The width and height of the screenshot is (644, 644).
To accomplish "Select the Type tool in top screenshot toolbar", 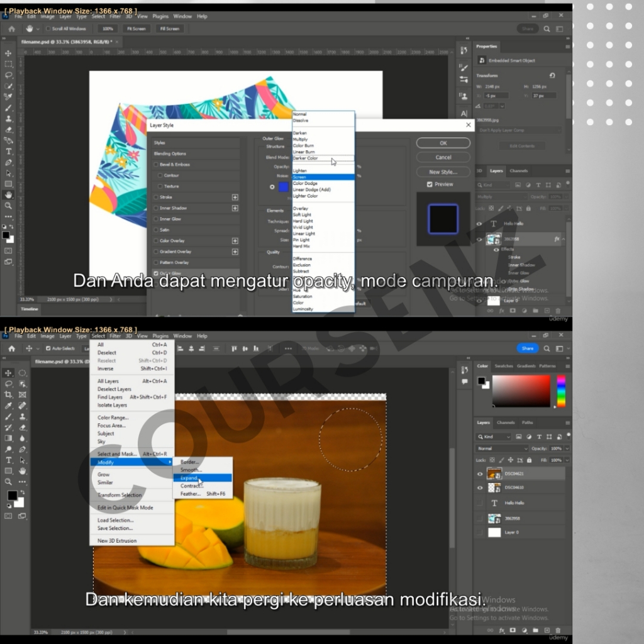I will click(x=8, y=151).
